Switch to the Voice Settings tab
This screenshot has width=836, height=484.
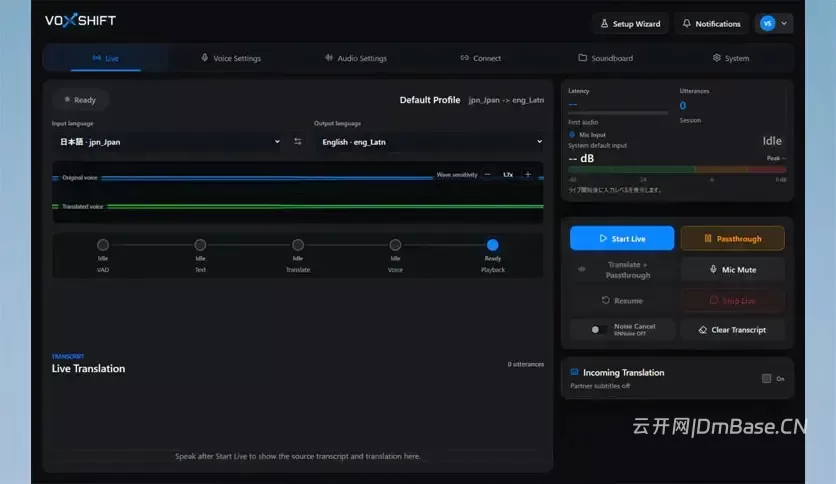(231, 58)
